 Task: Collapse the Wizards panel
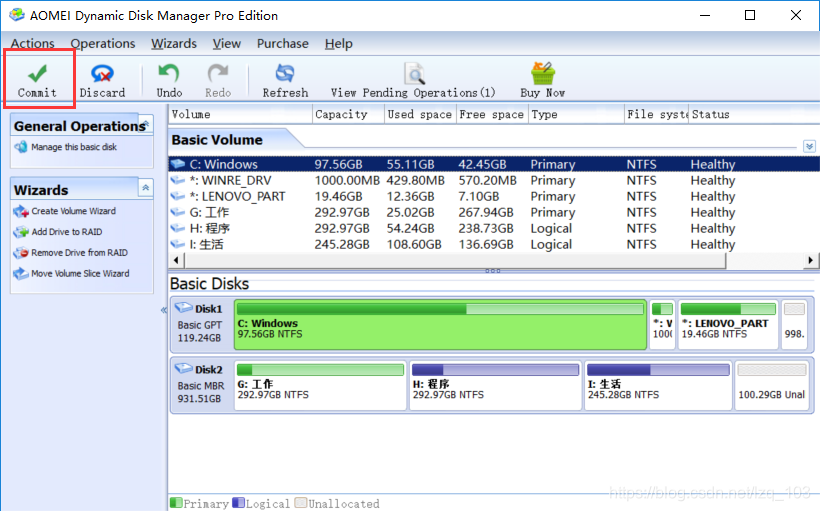point(146,187)
